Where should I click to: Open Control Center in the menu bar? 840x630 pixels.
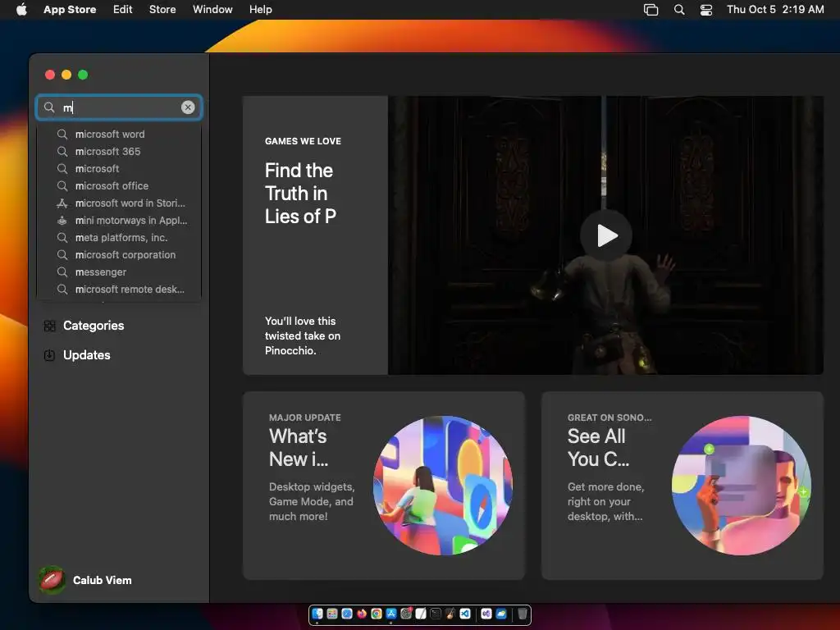[x=706, y=10]
